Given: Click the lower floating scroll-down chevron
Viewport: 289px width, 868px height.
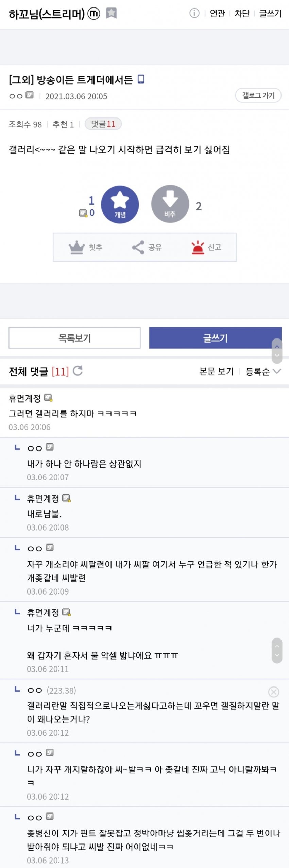Looking at the screenshot, I should click(277, 655).
